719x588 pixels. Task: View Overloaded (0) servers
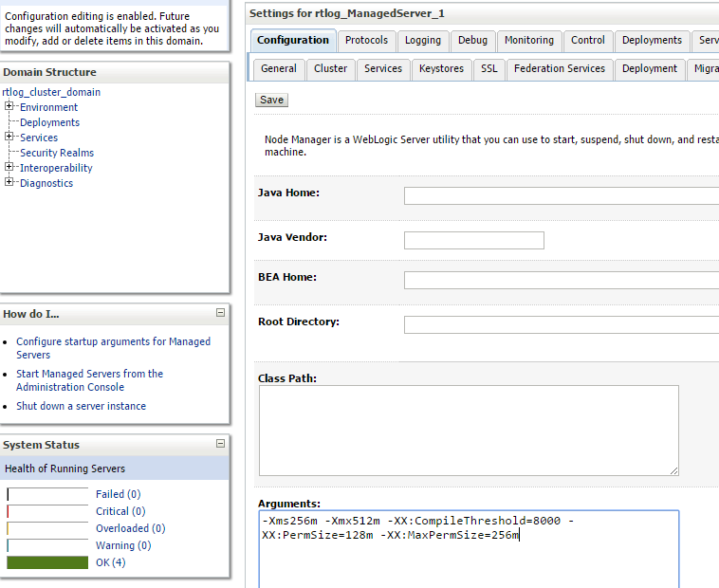tap(131, 528)
